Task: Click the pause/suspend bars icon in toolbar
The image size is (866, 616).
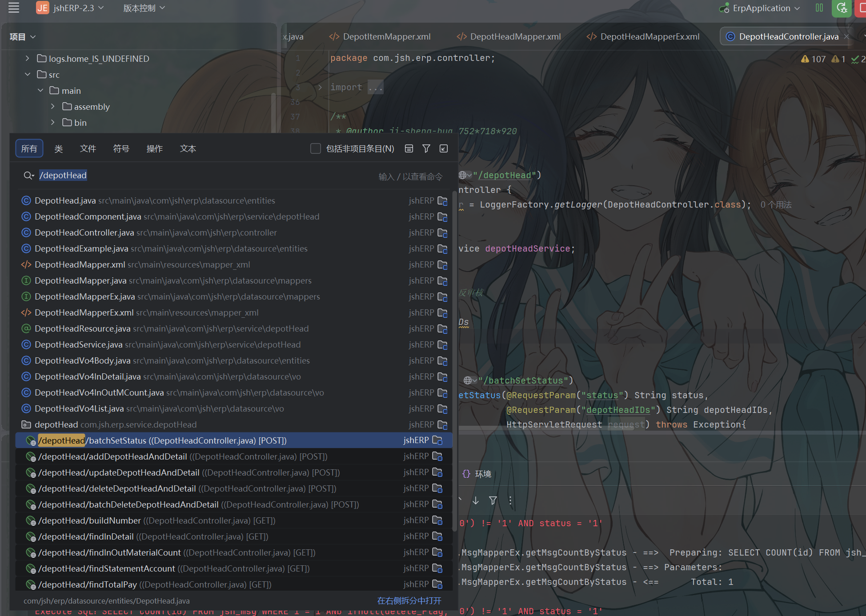Action: (819, 8)
